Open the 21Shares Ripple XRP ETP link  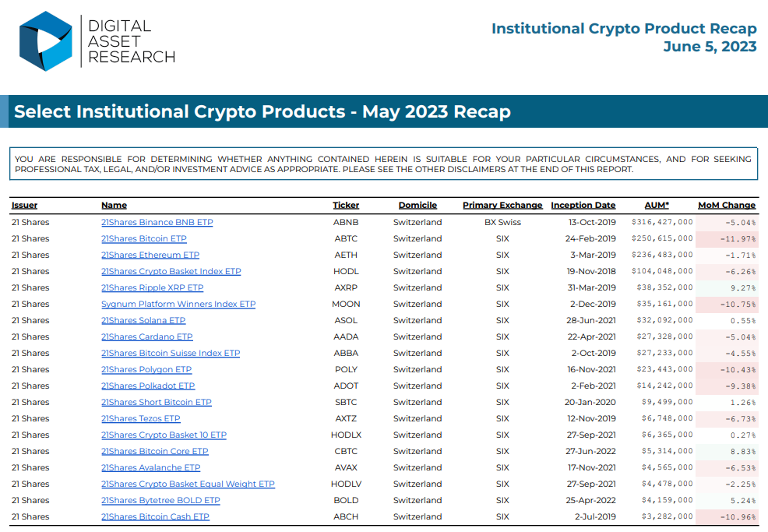point(153,287)
